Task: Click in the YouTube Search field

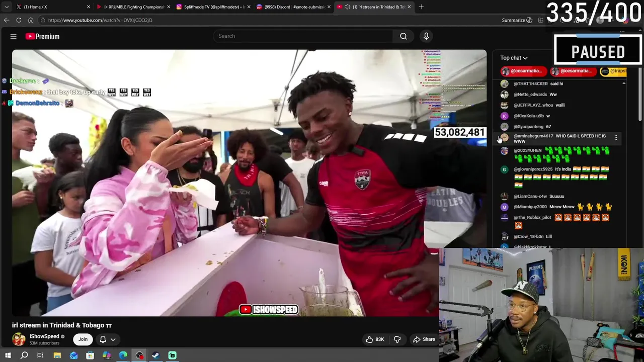Action: [303, 36]
